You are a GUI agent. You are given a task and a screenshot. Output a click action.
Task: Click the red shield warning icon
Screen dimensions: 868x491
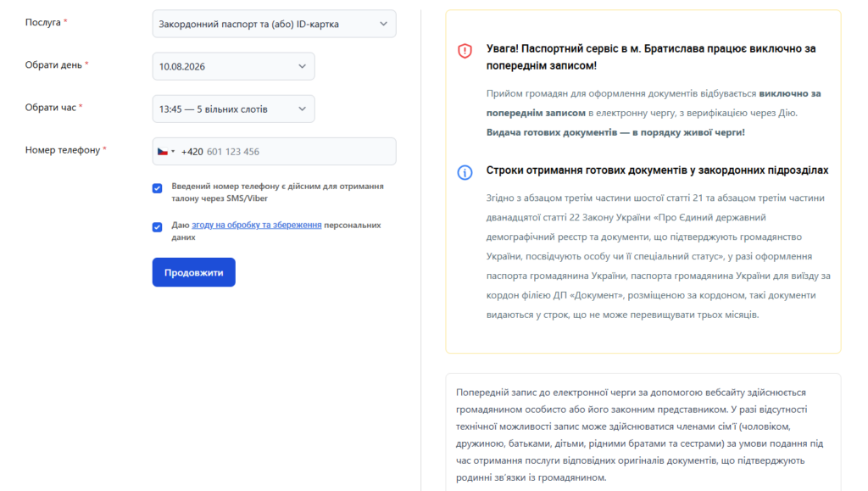click(x=465, y=51)
